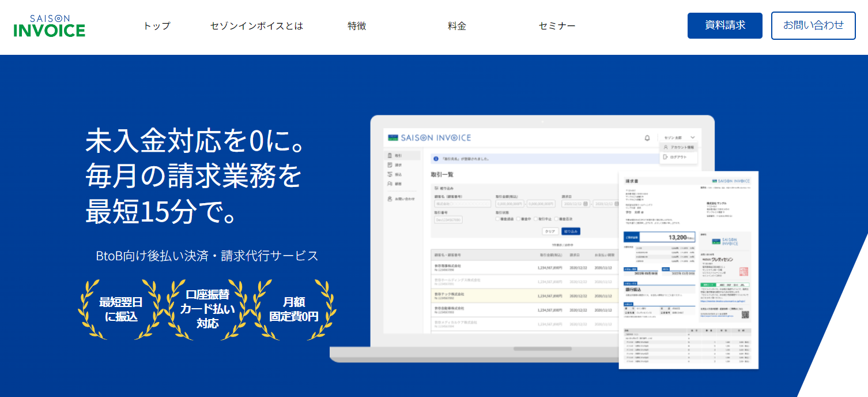Screen dimensions: 868x397
Task: Click the 13,200 amount on the invoice
Action: tap(677, 237)
